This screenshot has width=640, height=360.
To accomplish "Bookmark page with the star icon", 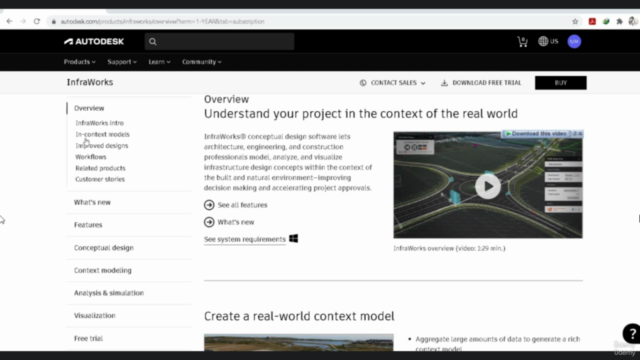I will tap(575, 22).
